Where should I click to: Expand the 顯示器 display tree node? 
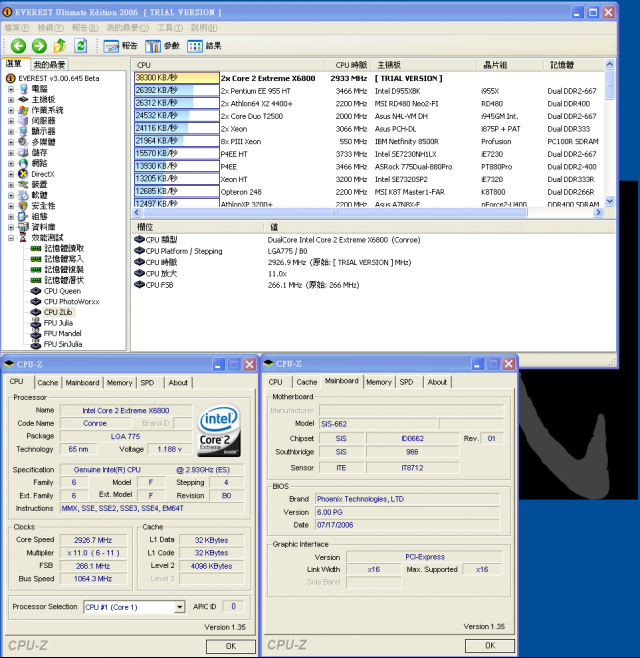point(11,131)
